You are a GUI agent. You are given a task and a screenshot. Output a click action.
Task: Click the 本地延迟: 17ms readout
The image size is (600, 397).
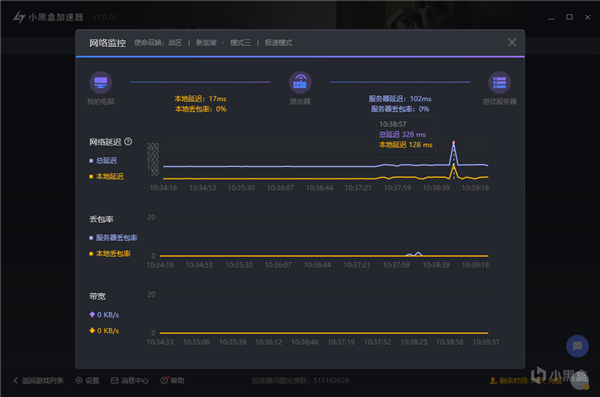click(201, 99)
